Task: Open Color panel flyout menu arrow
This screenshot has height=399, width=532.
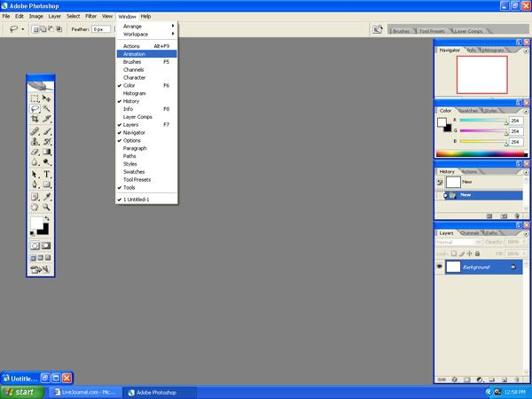Action: (x=526, y=112)
